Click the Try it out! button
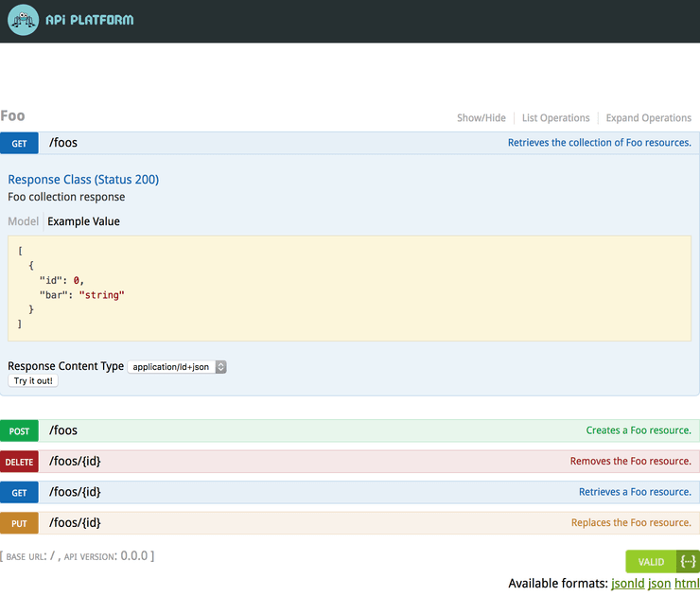The width and height of the screenshot is (700, 596). point(33,381)
